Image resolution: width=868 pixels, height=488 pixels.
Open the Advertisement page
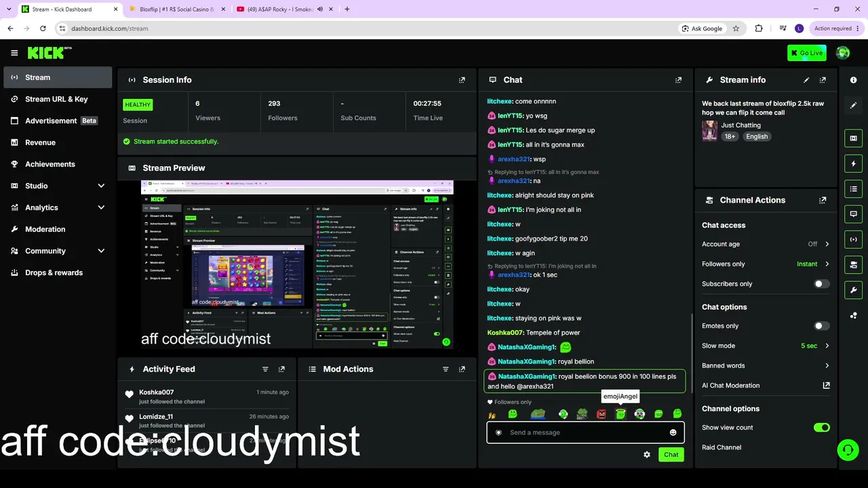click(x=58, y=121)
